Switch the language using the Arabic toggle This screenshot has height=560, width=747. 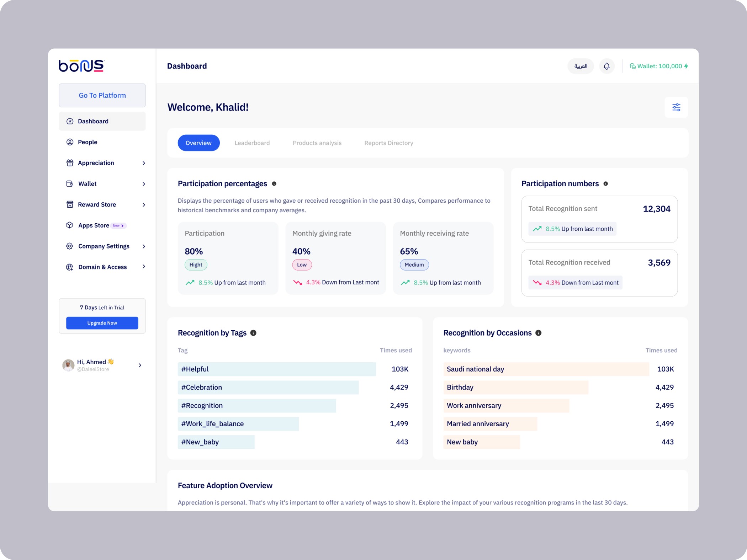580,66
